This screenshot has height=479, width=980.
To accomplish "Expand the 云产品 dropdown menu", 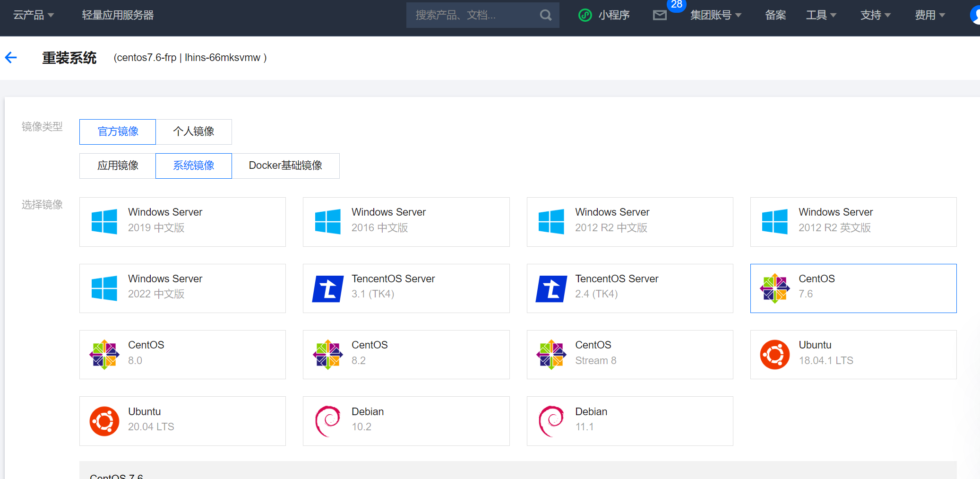I will tap(33, 15).
